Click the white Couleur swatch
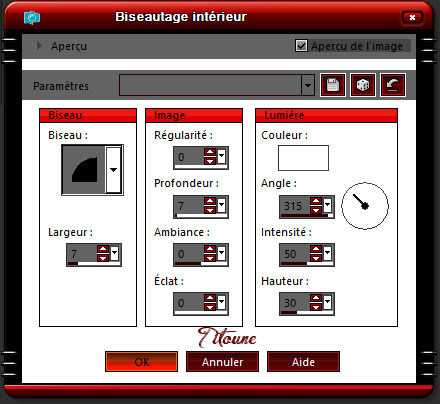 pos(303,158)
